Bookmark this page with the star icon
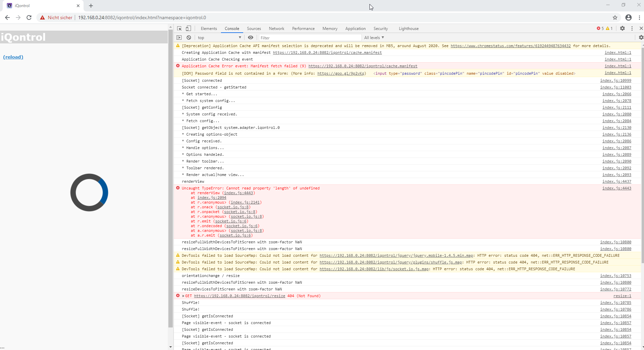The height and width of the screenshot is (350, 644). 615,17
